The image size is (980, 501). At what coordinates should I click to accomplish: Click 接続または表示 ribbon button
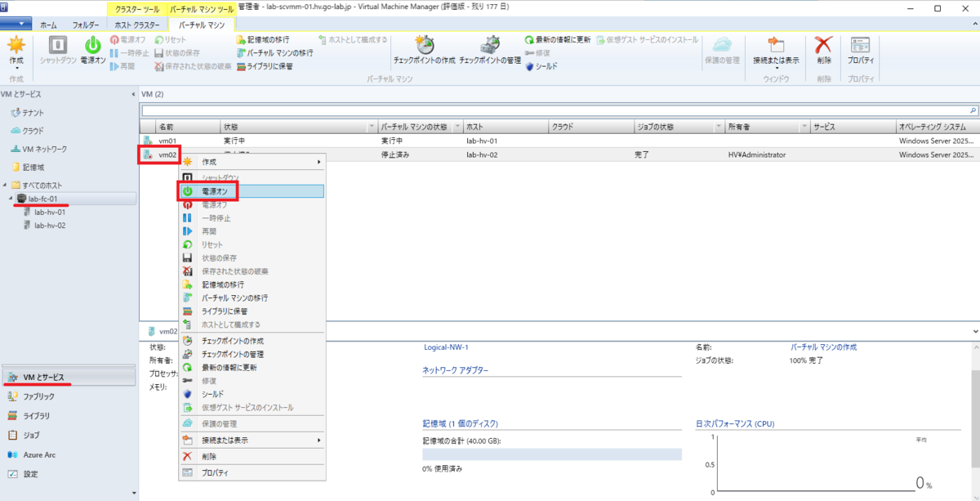pos(776,52)
